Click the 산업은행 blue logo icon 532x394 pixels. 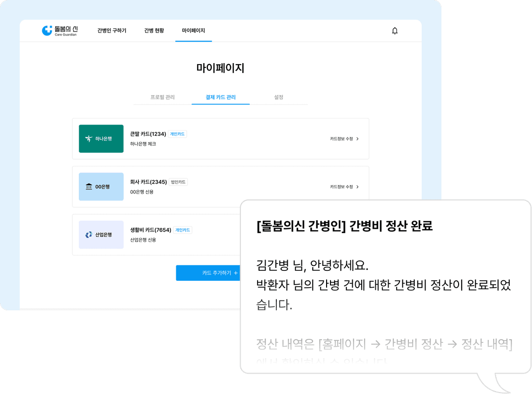click(x=89, y=235)
